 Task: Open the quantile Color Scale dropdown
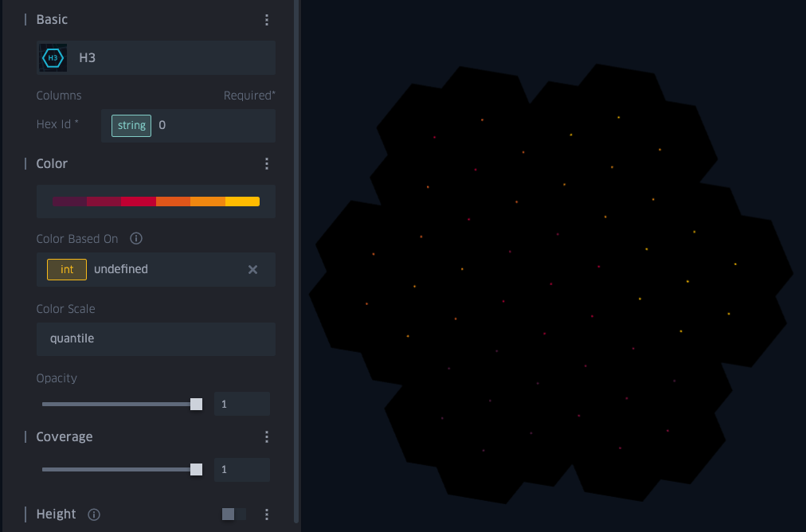pyautogui.click(x=156, y=338)
